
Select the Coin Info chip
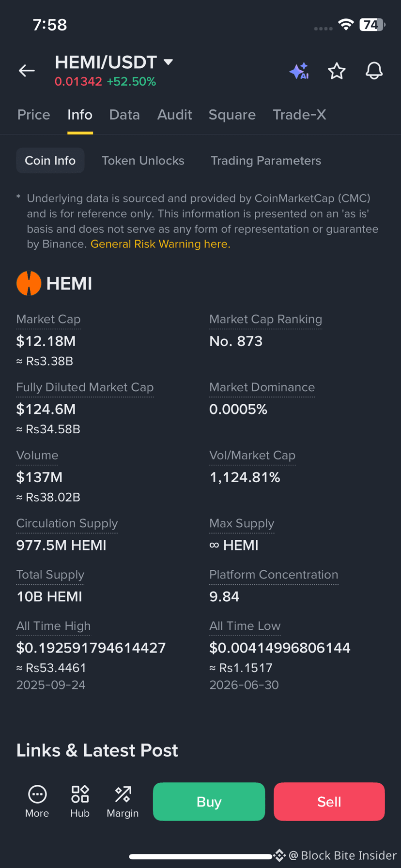point(50,161)
